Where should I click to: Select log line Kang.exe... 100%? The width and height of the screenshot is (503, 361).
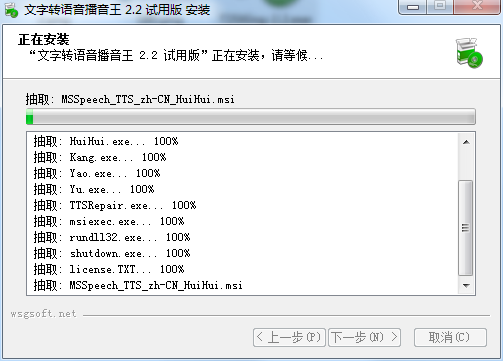(x=100, y=157)
